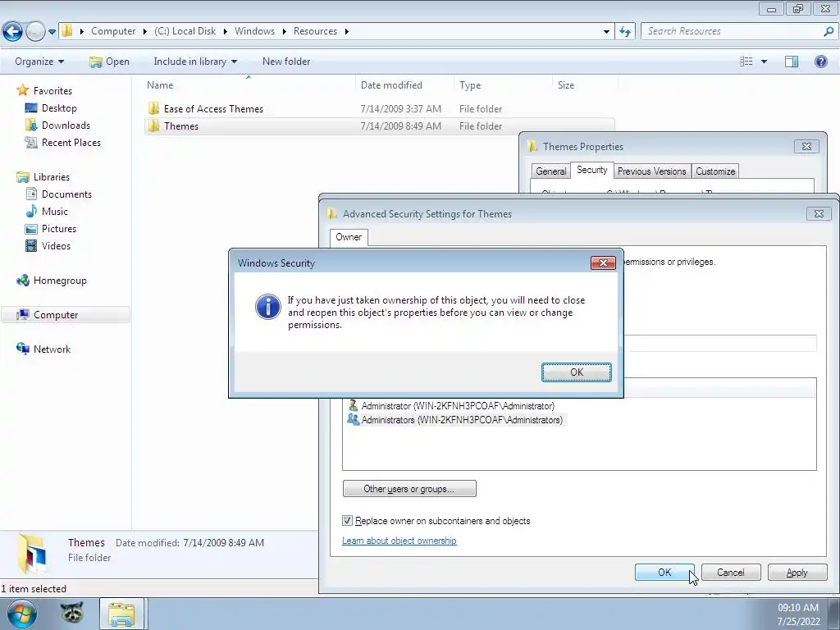Click Windows in the address breadcrumb
Viewport: 840px width, 630px height.
tap(254, 31)
